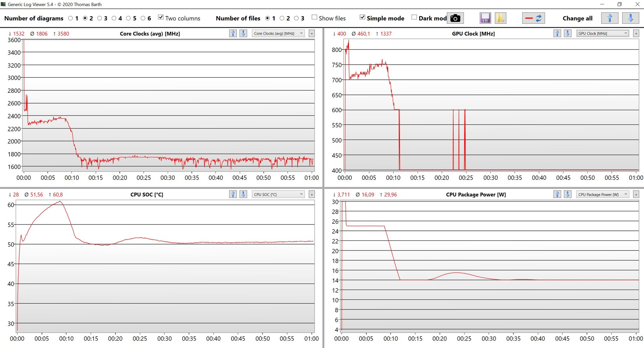Click up arrow in GPU Clock diagram
The width and height of the screenshot is (644, 348).
click(x=557, y=33)
